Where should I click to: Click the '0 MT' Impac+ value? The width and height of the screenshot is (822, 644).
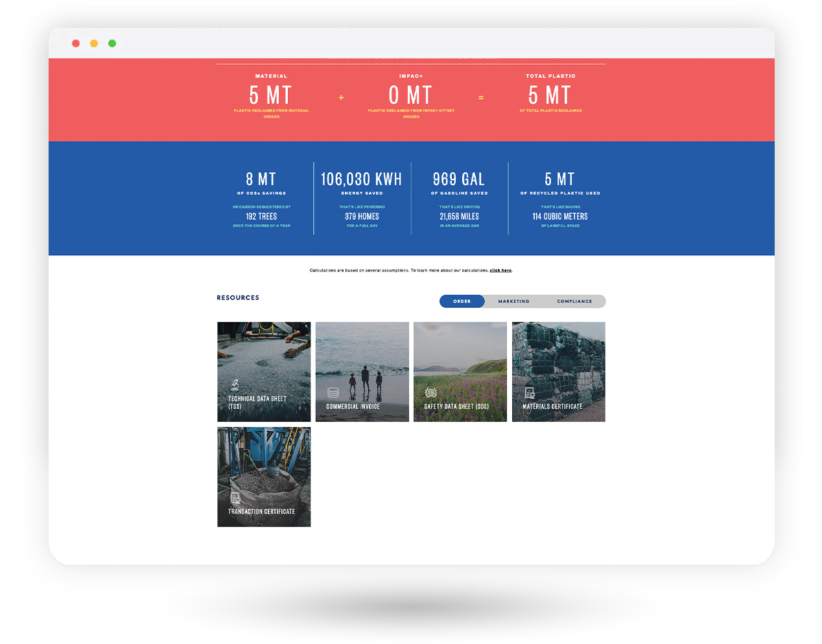[410, 95]
